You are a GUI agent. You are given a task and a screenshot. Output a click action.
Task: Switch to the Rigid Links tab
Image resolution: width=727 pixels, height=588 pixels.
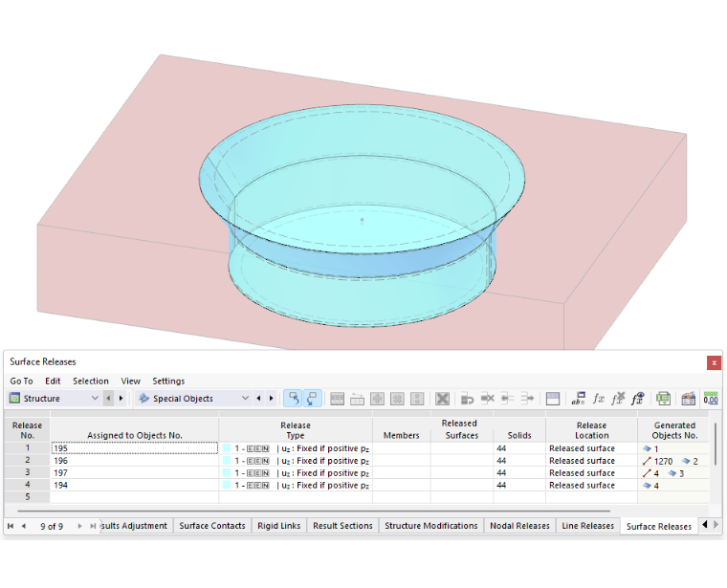tap(279, 526)
